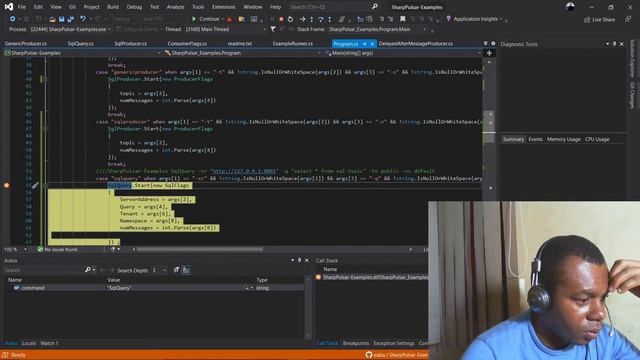Viewport: 640px width, 360px height.
Task: Click the Navigate Backward icon in toolbar
Action: pyautogui.click(x=13, y=19)
